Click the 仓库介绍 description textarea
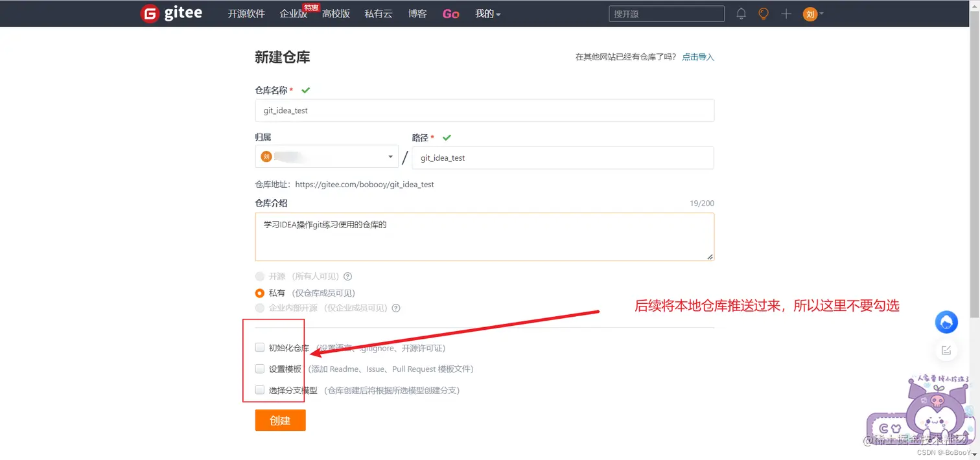Screen dimensions: 980x460 [x=485, y=236]
